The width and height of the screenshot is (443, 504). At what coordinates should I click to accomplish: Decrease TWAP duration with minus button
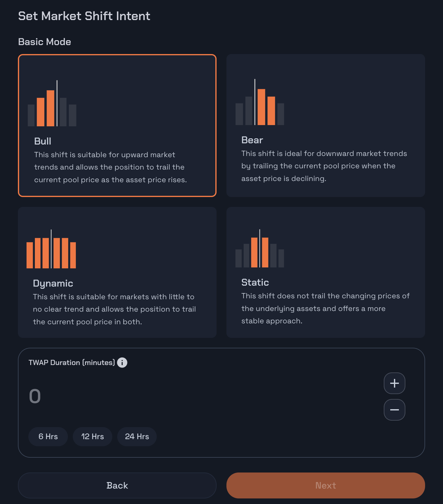click(x=395, y=410)
